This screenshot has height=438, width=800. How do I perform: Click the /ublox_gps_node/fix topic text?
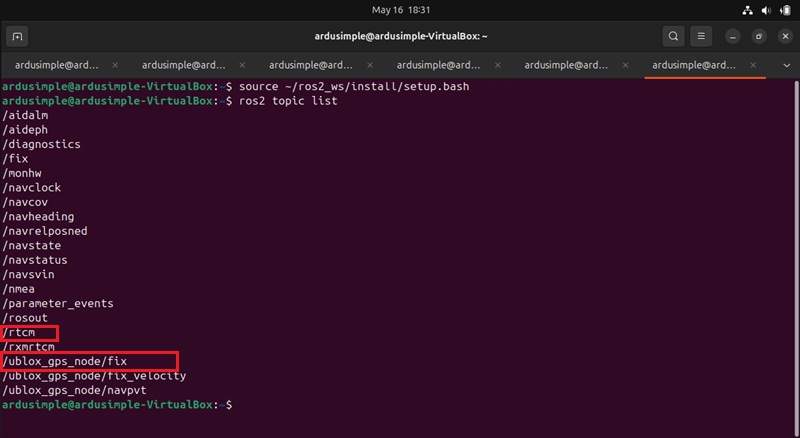click(x=65, y=361)
